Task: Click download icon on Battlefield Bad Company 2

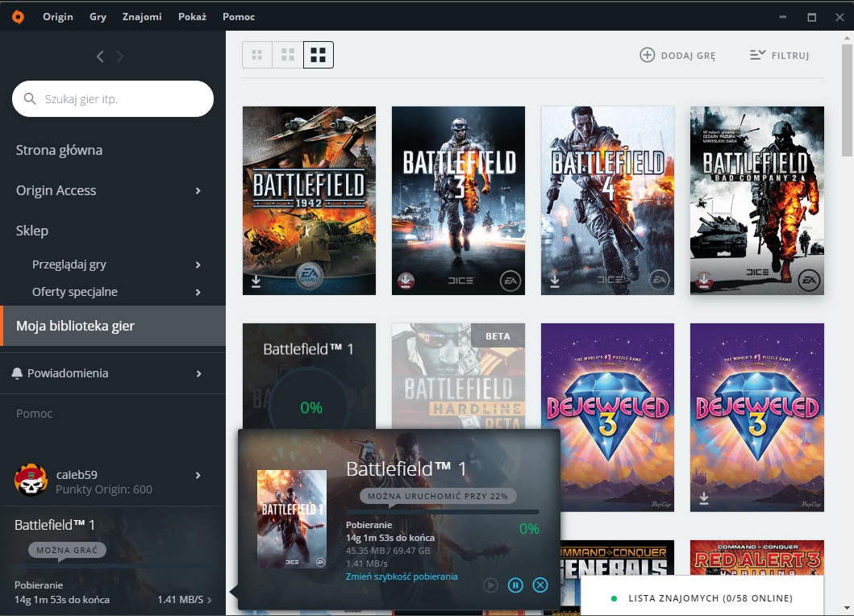Action: click(x=704, y=280)
